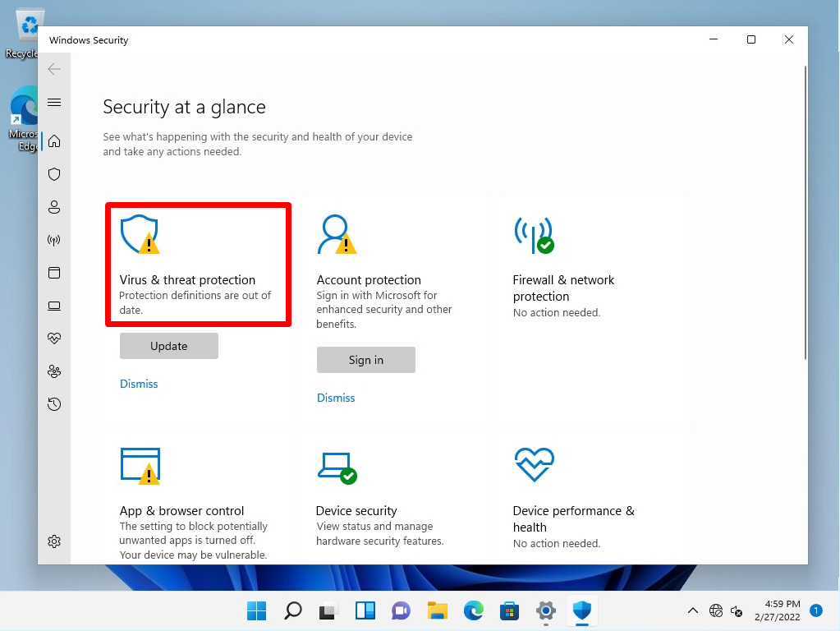The image size is (840, 631).
Task: Open Microsoft Edge desktop shortcut
Action: (x=24, y=119)
